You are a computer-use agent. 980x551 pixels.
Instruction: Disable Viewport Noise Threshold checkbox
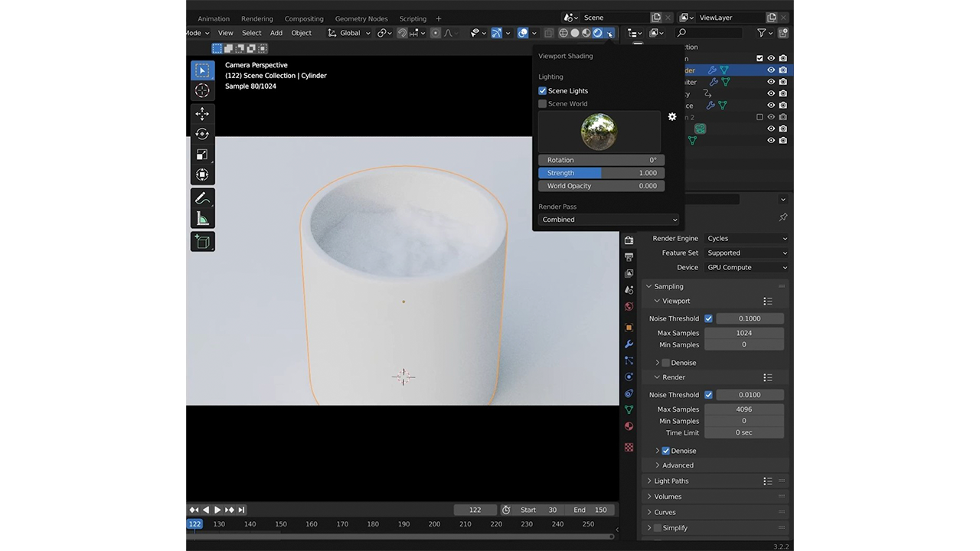click(708, 318)
